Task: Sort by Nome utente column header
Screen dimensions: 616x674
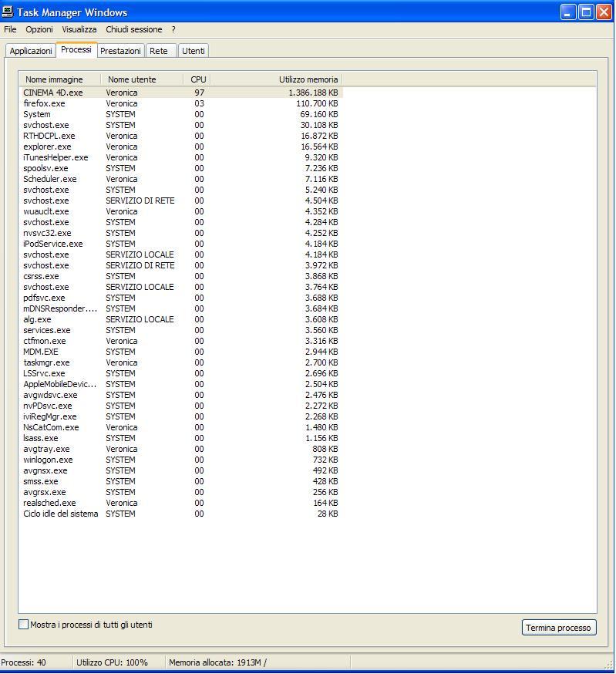Action: click(143, 79)
